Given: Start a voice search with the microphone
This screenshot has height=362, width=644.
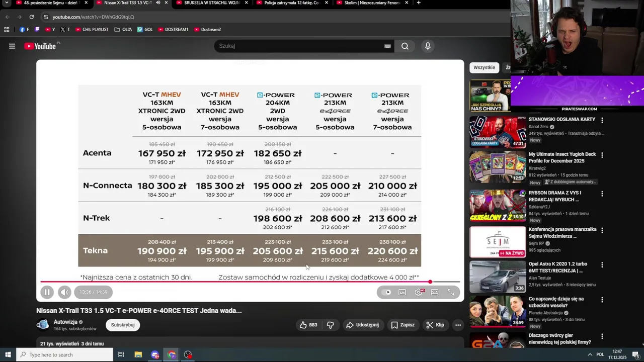Looking at the screenshot, I should 428,46.
